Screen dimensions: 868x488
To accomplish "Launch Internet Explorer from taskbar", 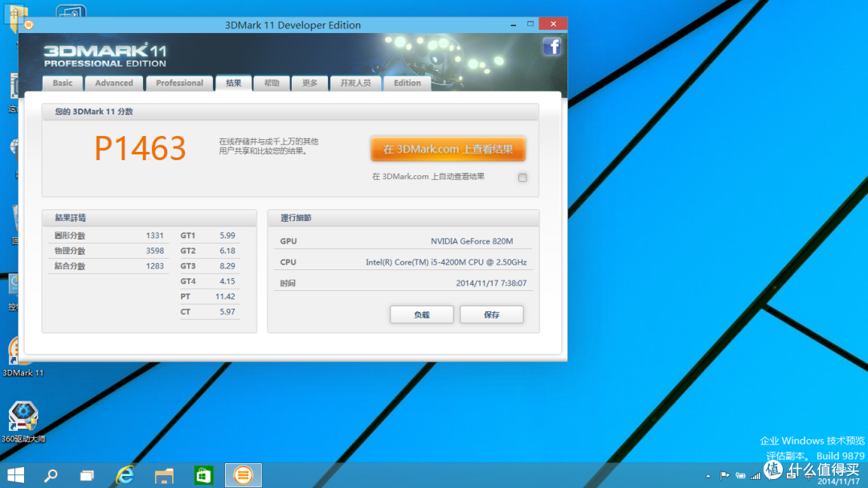I will tap(125, 475).
